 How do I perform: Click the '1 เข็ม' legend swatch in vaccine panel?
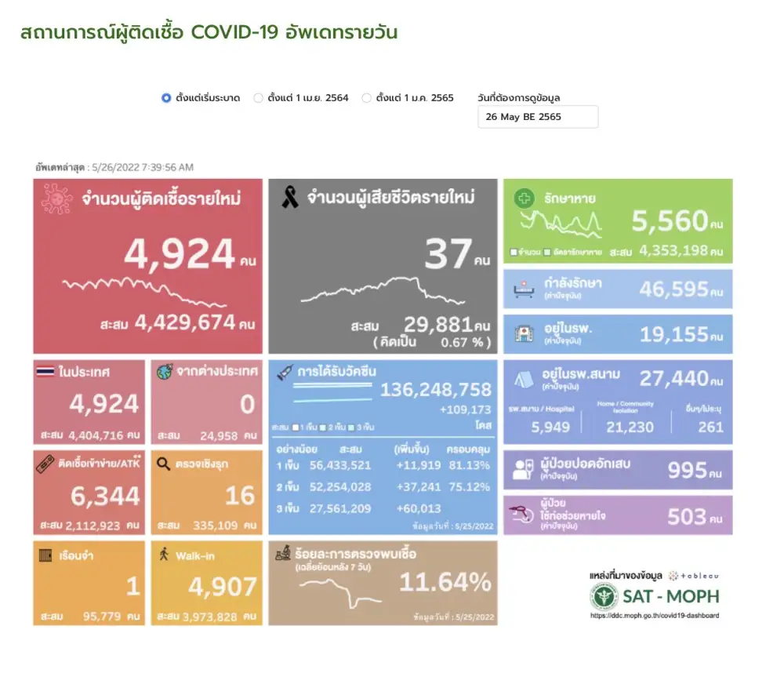coord(295,426)
